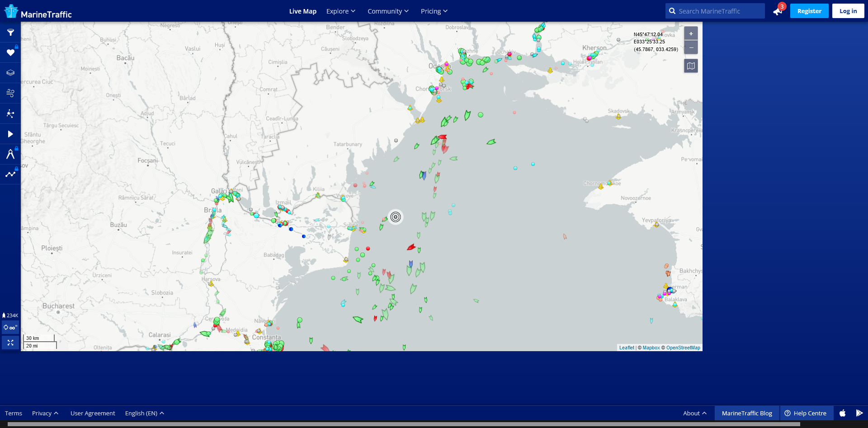Click the 30 km scale bar
Screen dimensions: 868x428
click(39, 338)
